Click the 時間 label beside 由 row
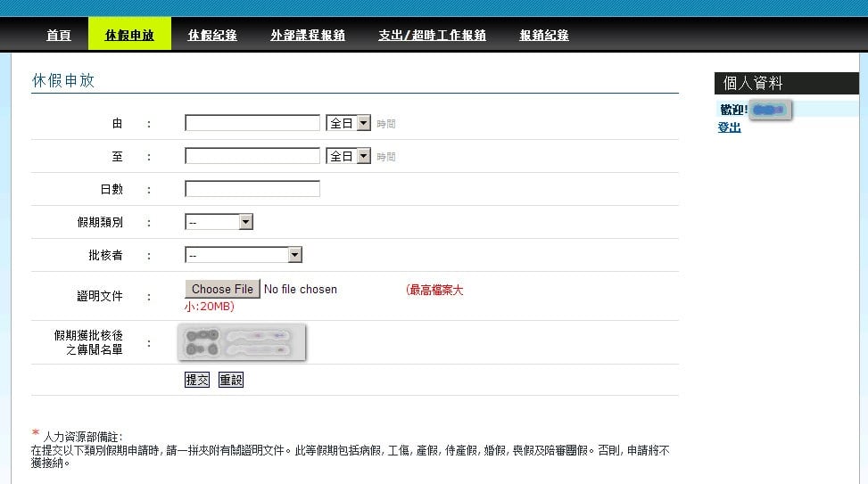 tap(386, 124)
